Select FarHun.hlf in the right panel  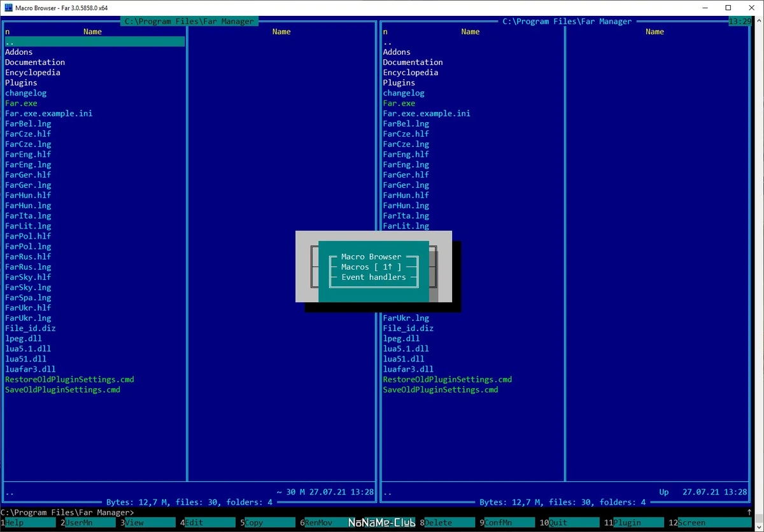[x=406, y=195]
